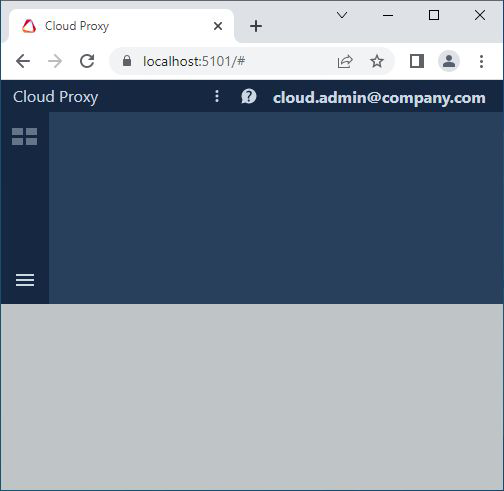Open the dashboard grid icon in sidebar
504x491 pixels.
[25, 136]
